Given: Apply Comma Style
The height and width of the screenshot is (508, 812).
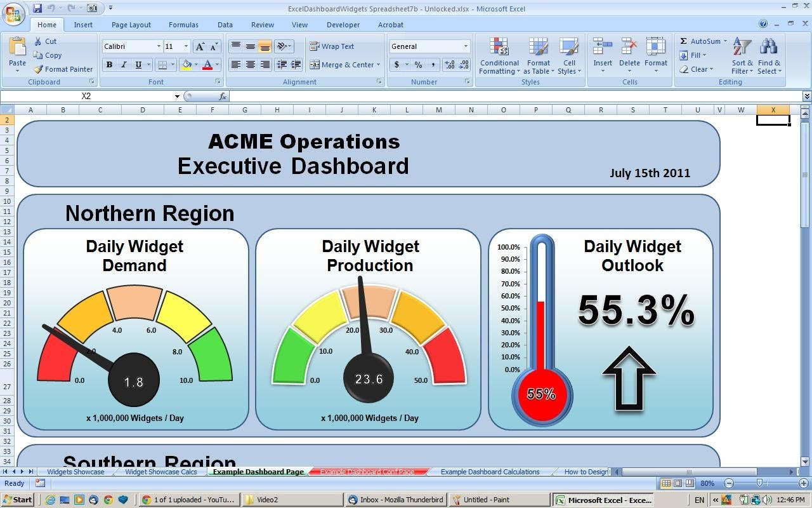Looking at the screenshot, I should 433,65.
